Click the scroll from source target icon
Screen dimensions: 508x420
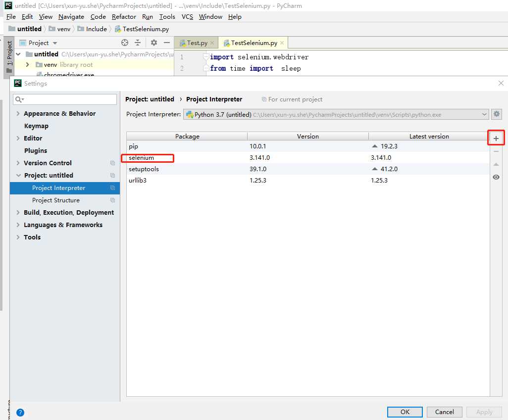point(125,43)
